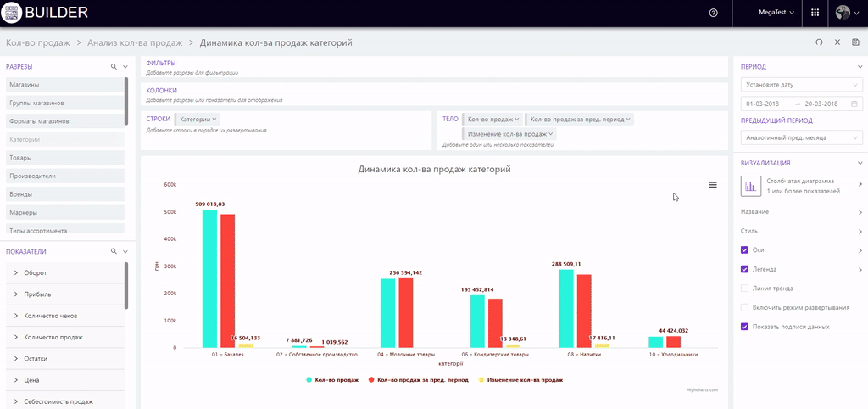
Task: Open the chart hamburger context menu
Action: (713, 185)
